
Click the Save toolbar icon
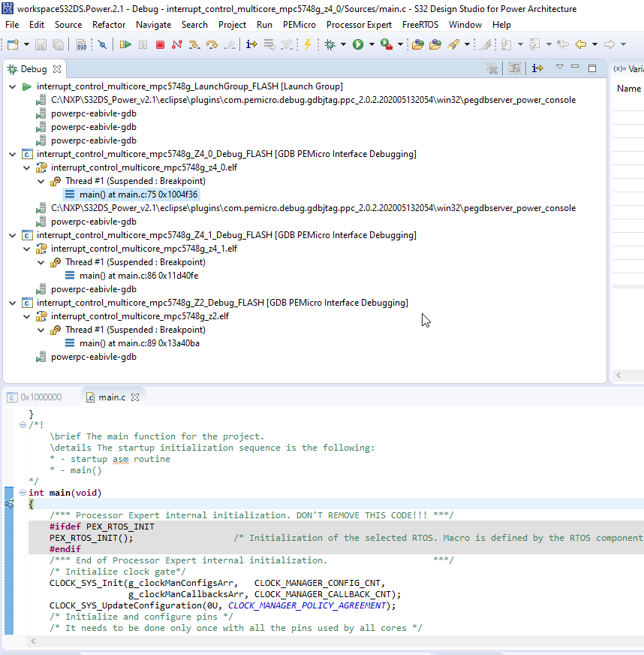(x=41, y=44)
